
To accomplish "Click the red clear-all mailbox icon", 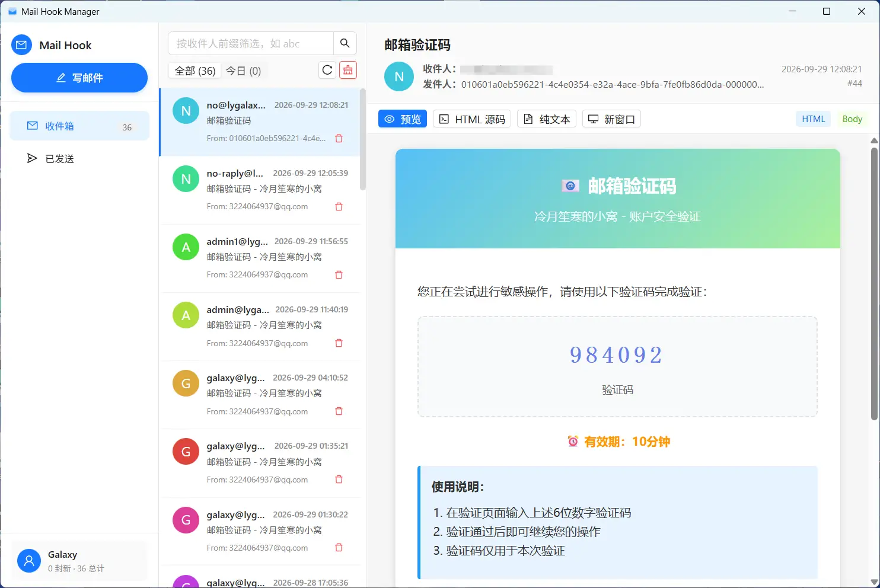I will click(x=348, y=71).
